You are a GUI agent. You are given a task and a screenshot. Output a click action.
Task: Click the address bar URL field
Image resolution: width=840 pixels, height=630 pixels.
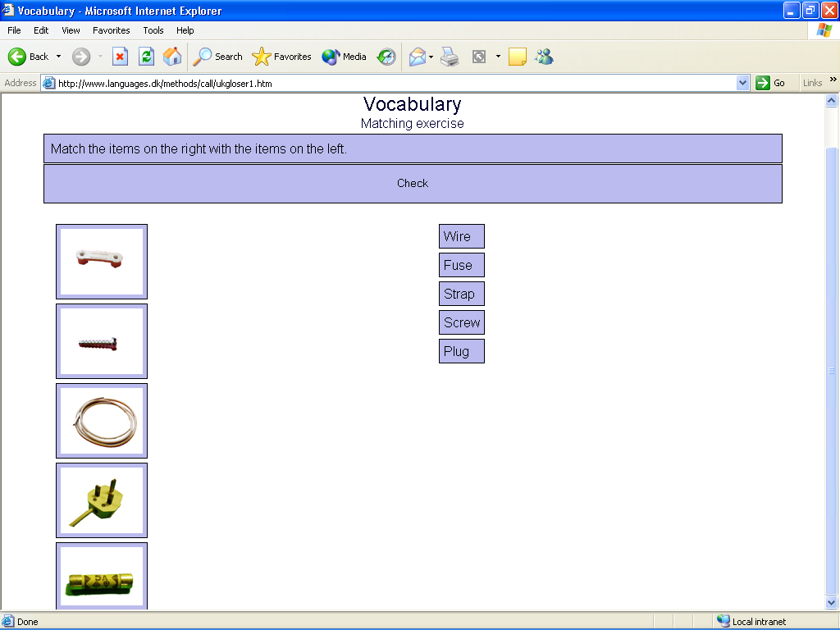click(x=395, y=83)
